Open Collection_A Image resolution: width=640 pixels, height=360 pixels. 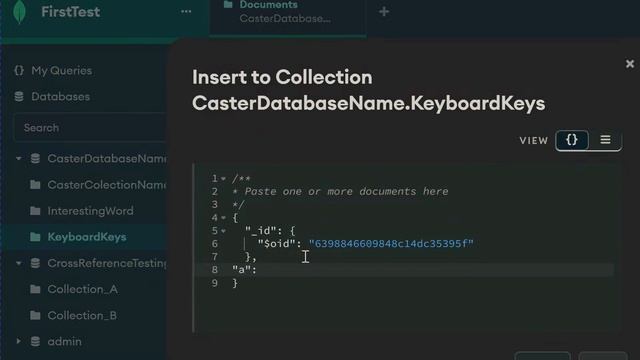tap(82, 289)
